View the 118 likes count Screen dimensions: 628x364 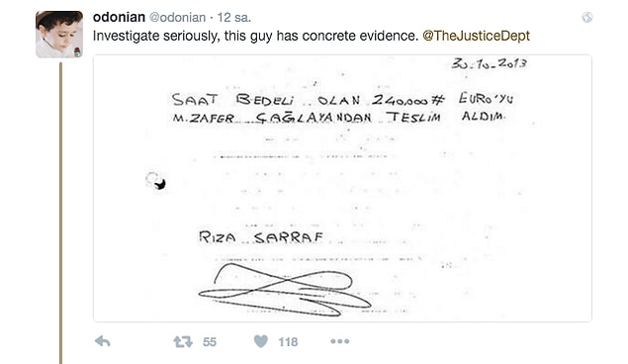point(288,342)
